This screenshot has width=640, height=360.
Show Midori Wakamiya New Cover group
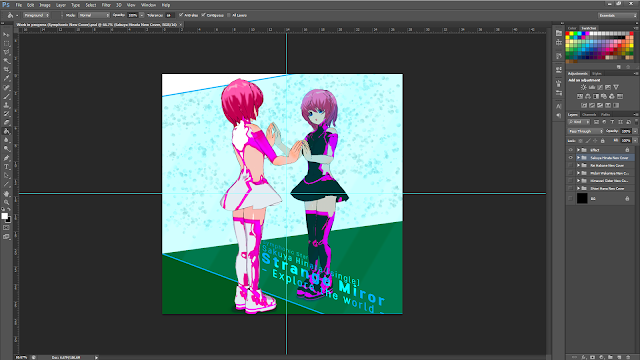click(x=571, y=173)
